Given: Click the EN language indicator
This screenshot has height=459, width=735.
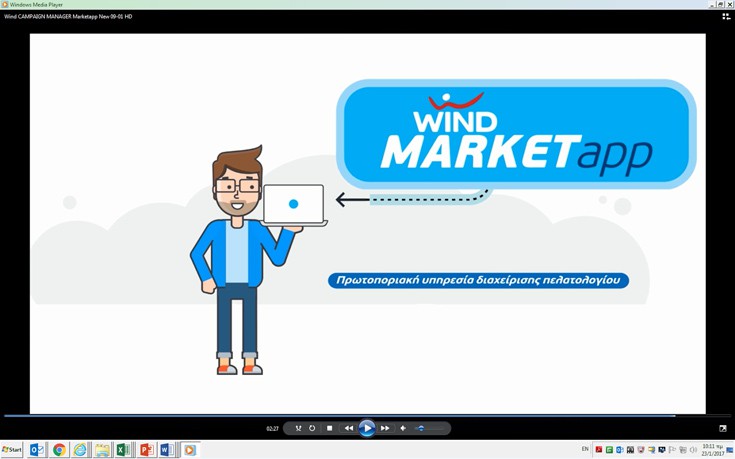Looking at the screenshot, I should coord(585,449).
